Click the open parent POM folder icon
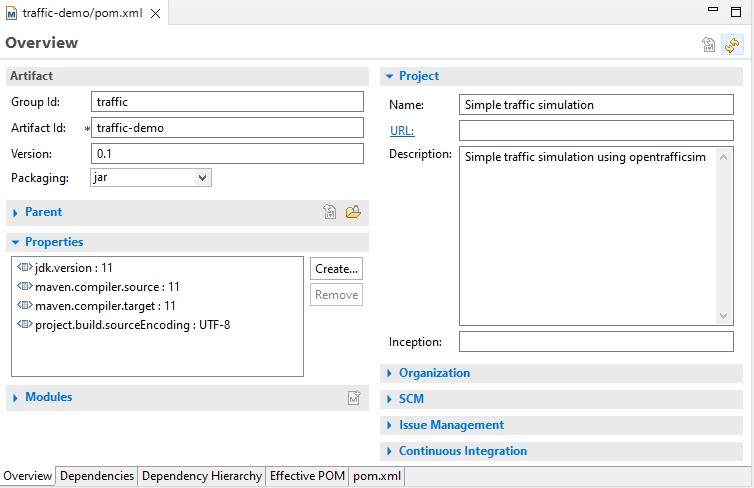The height and width of the screenshot is (488, 754). point(353,212)
